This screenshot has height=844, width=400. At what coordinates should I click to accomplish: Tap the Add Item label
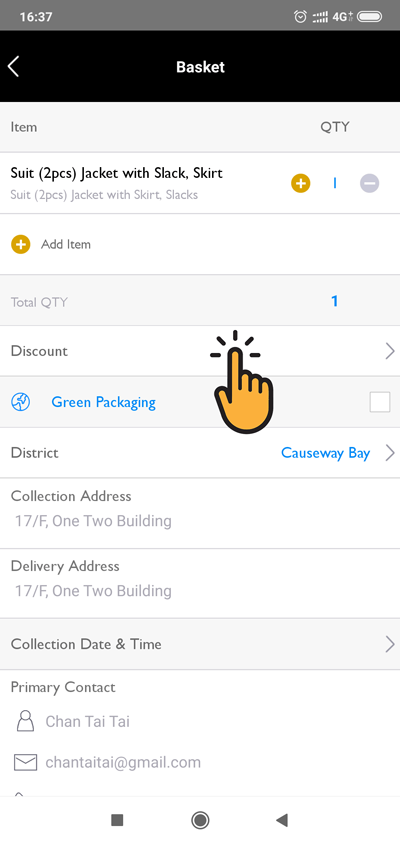(66, 244)
